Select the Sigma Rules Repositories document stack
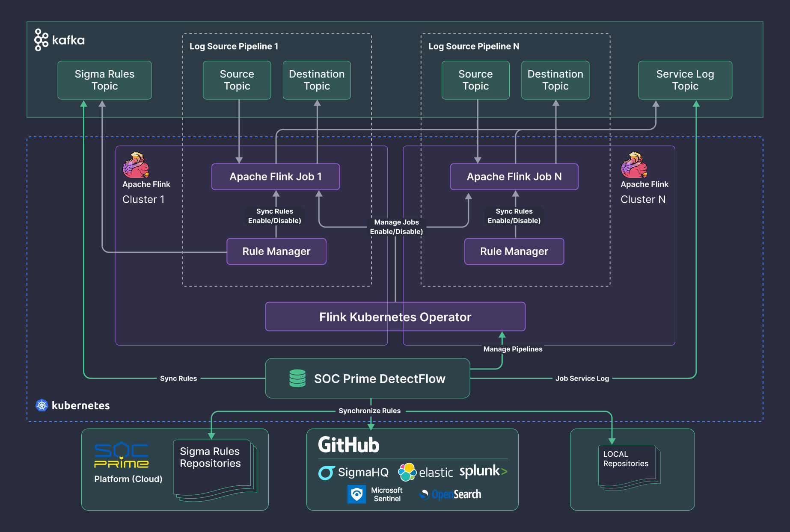This screenshot has height=532, width=790. point(215,470)
